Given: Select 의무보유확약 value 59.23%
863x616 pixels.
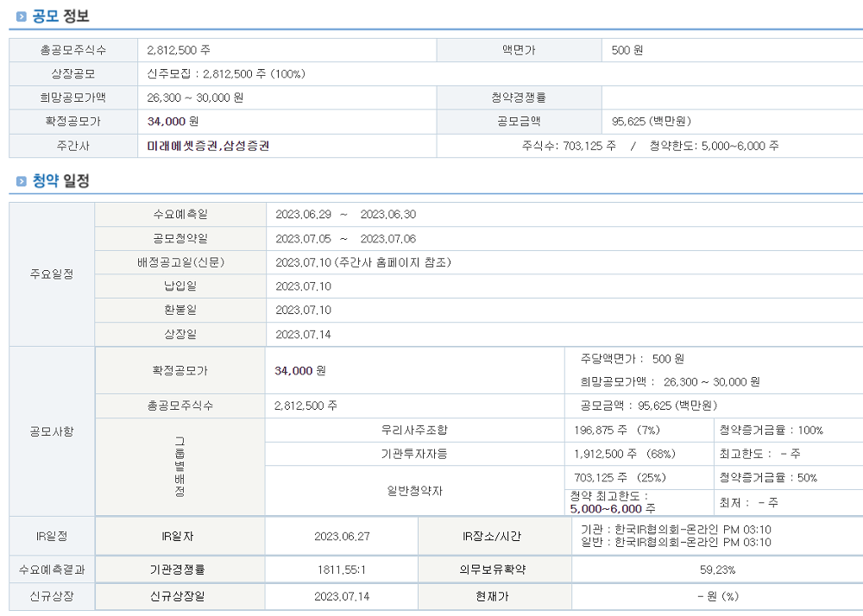Looking at the screenshot, I should 718,569.
